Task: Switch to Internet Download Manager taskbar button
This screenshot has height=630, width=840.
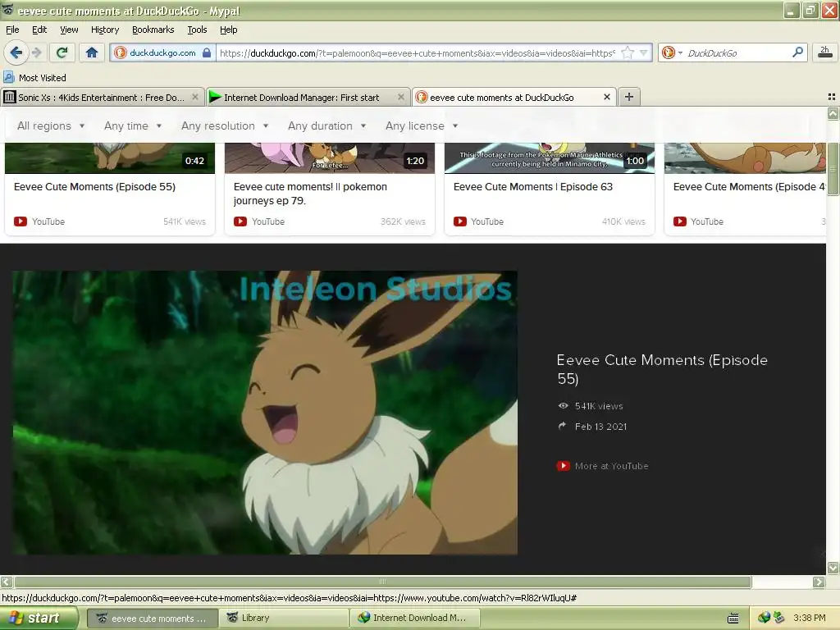Action: point(414,618)
